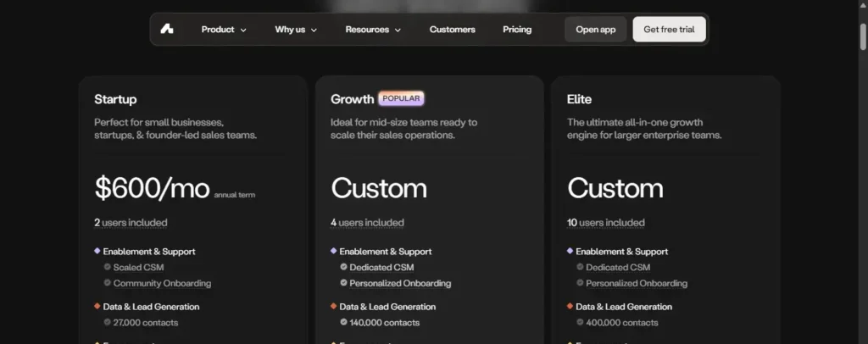Viewport: 868px width, 344px height.
Task: Click the Growth plan heading
Action: (x=352, y=99)
